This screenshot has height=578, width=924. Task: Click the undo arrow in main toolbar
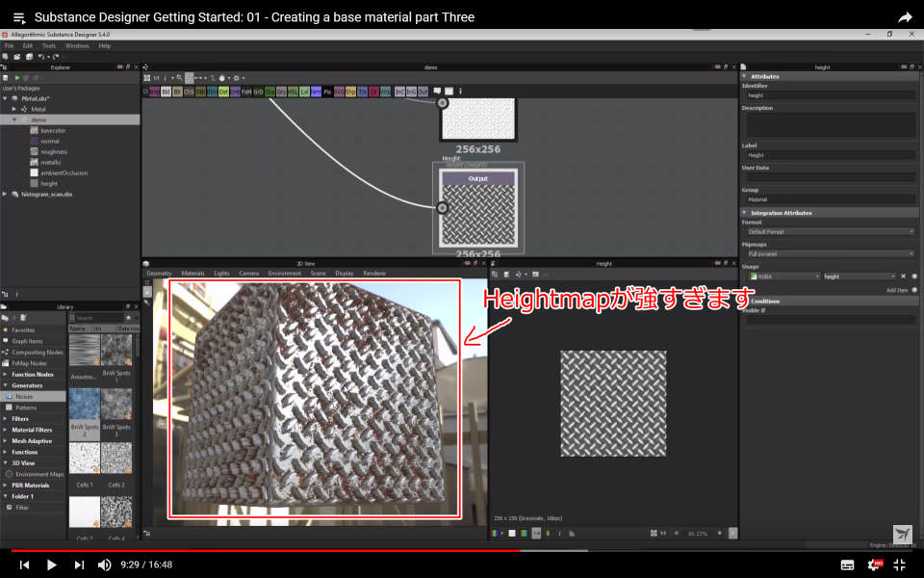coord(41,57)
